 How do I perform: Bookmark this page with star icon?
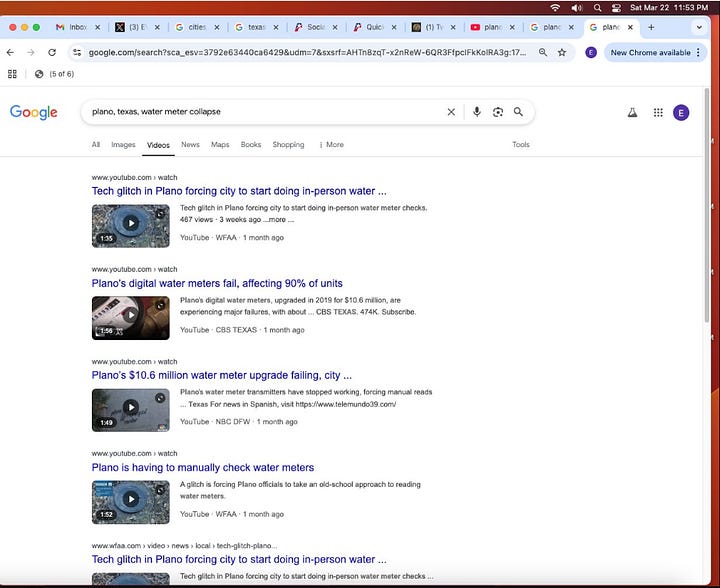(562, 52)
